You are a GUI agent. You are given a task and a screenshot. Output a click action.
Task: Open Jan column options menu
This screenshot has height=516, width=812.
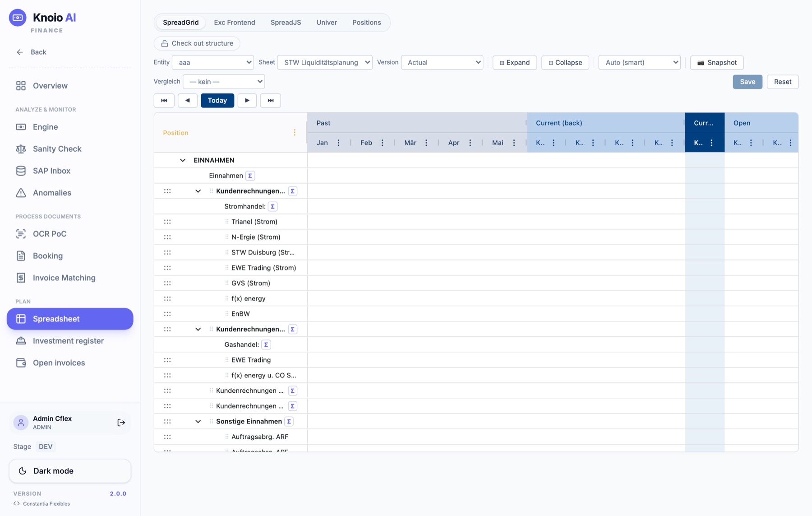click(x=338, y=143)
